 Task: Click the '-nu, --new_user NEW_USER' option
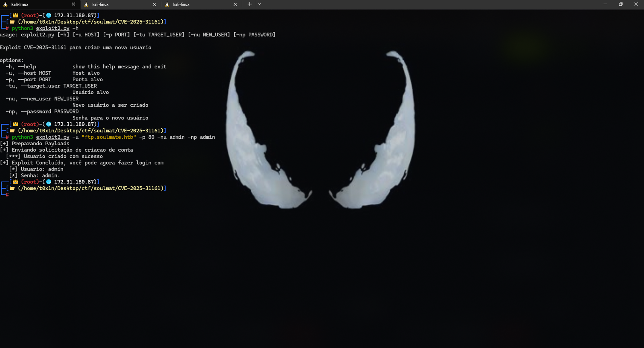coord(42,99)
